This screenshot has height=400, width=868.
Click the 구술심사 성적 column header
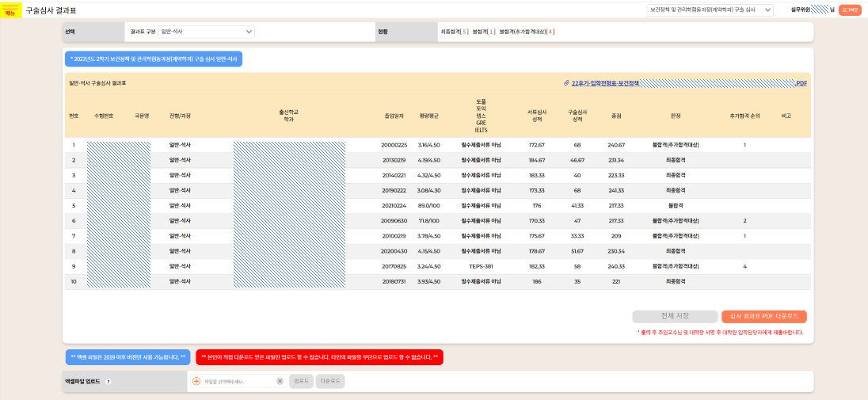click(x=577, y=116)
